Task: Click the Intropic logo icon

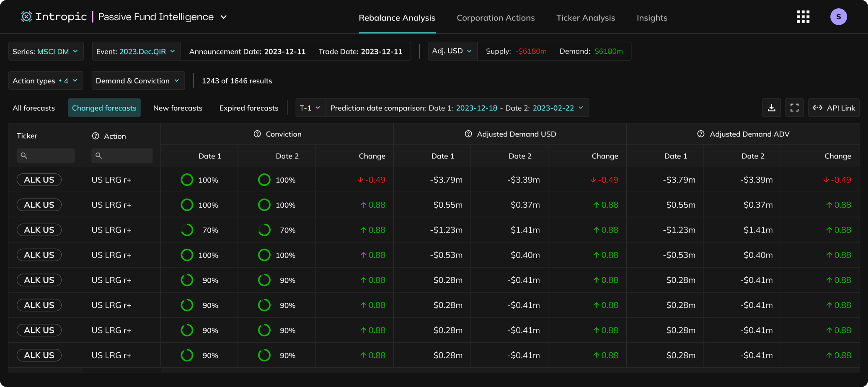Action: 26,17
